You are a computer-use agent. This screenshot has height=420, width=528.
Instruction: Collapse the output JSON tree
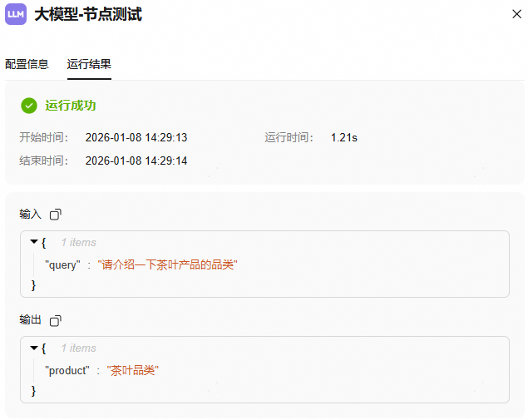pos(33,348)
